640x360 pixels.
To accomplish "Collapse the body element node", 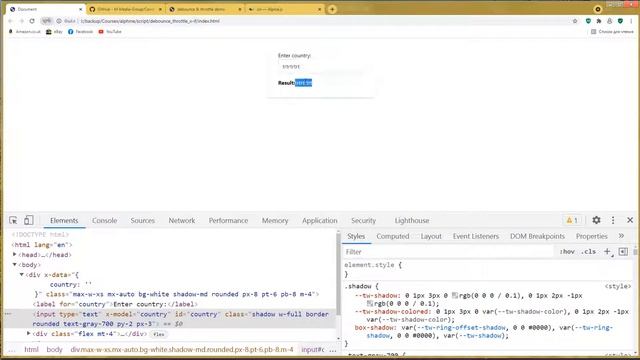I will coord(15,264).
